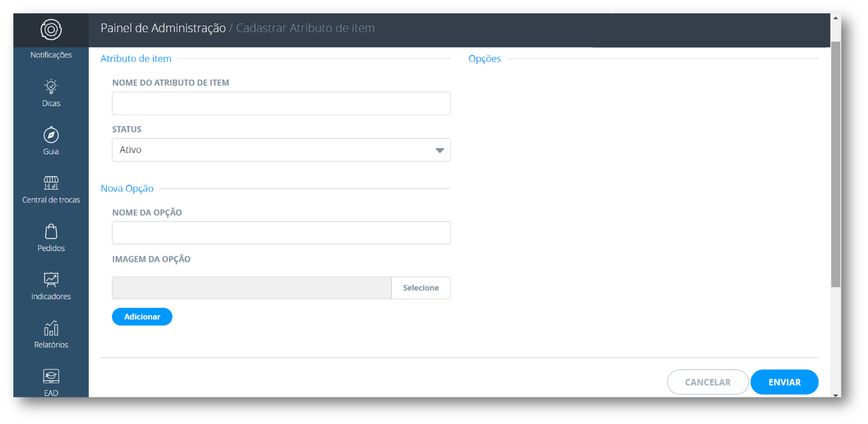Click the Adicionar button
868x424 pixels.
[142, 316]
